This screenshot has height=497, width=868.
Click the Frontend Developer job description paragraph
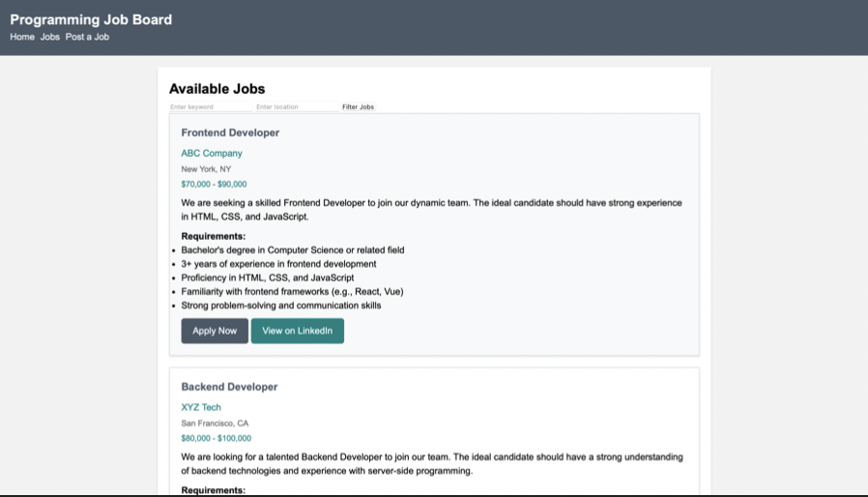point(432,210)
